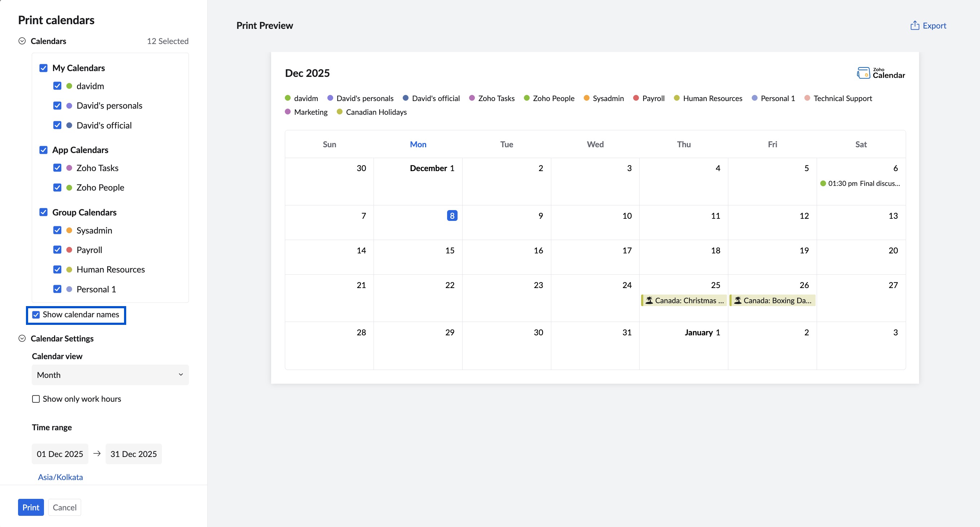Screen dimensions: 980x527
Task: Click the arrow icon between the date fields
Action: [97, 453]
